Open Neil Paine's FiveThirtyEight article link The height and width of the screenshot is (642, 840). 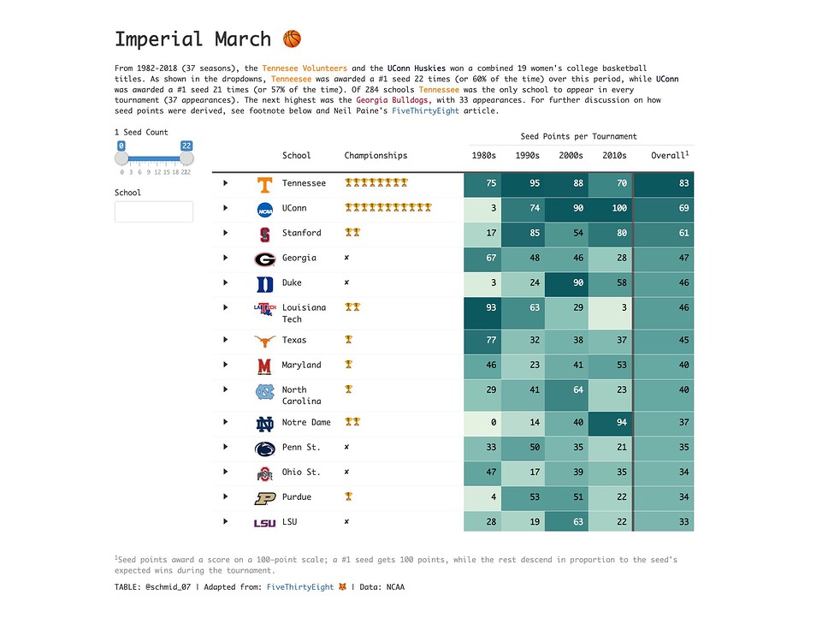click(425, 110)
